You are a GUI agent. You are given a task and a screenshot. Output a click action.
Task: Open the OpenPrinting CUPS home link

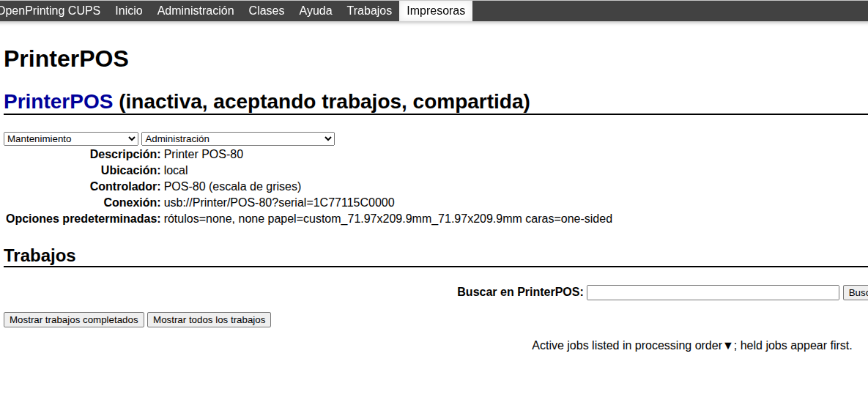[x=50, y=10]
